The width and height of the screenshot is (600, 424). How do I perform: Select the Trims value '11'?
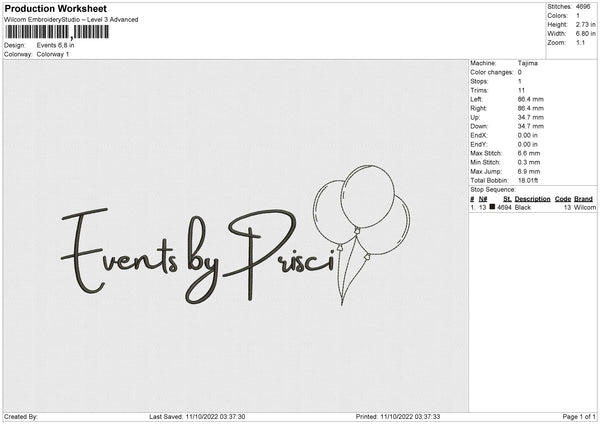point(521,90)
